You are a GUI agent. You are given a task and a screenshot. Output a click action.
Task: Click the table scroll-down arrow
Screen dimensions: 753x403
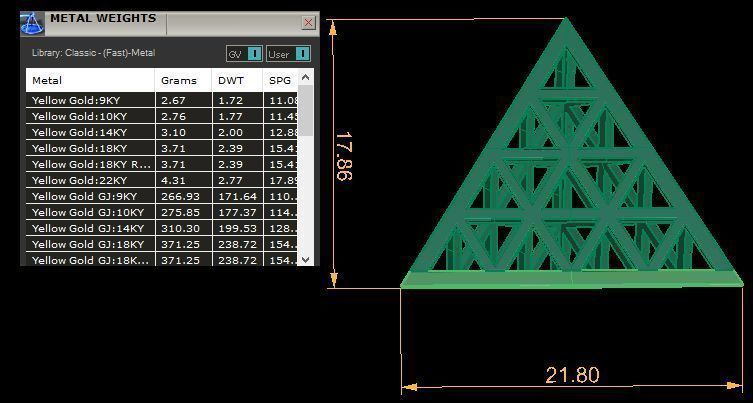click(306, 259)
